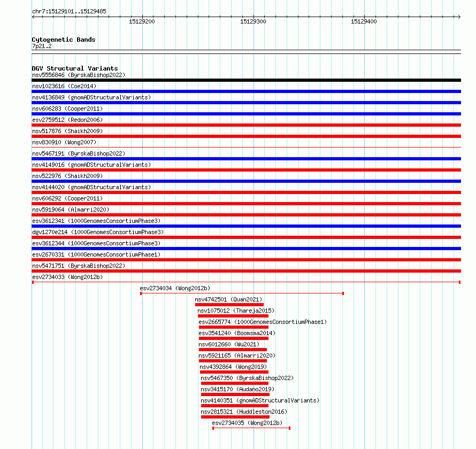Click the red bar under nsv2815321
This screenshot has height=449, width=476.
tap(235, 417)
